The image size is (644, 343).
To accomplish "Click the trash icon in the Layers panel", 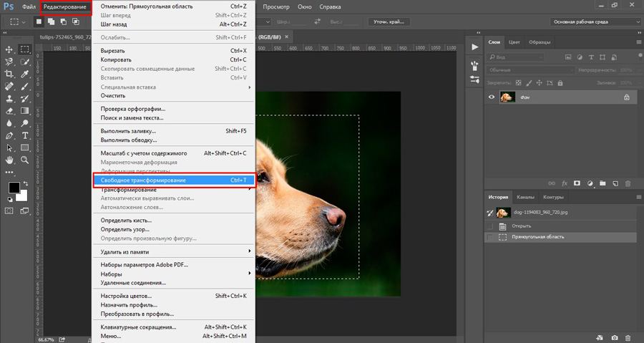I will [x=628, y=183].
